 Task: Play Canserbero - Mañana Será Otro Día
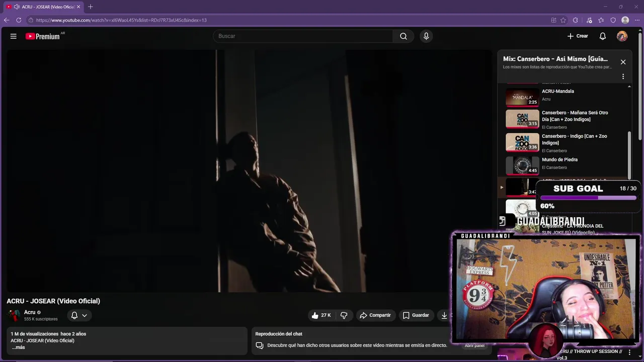[563, 119]
